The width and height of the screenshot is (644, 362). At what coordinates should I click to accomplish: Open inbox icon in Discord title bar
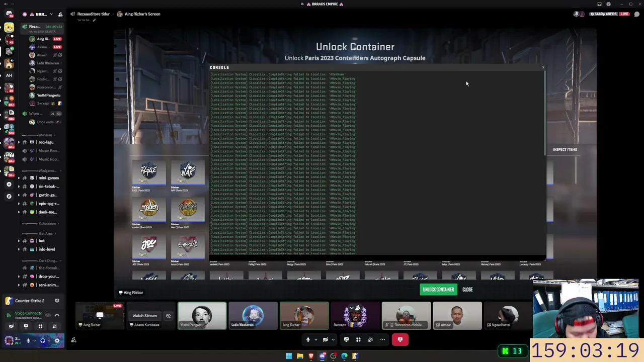[599, 4]
